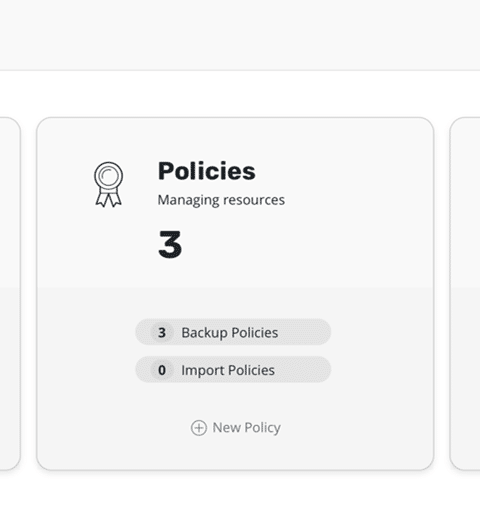Image resolution: width=480 pixels, height=512 pixels.
Task: Click blank space right of the Policies title
Action: [343, 171]
